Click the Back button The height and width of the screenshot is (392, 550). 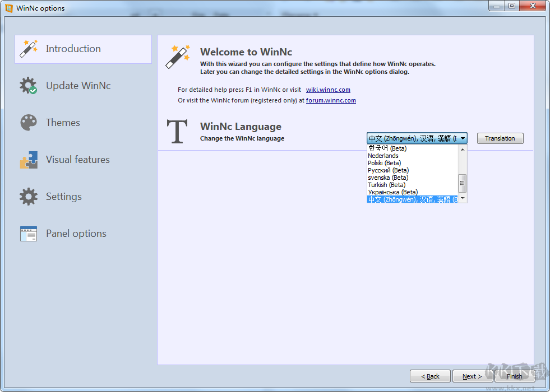pos(430,376)
